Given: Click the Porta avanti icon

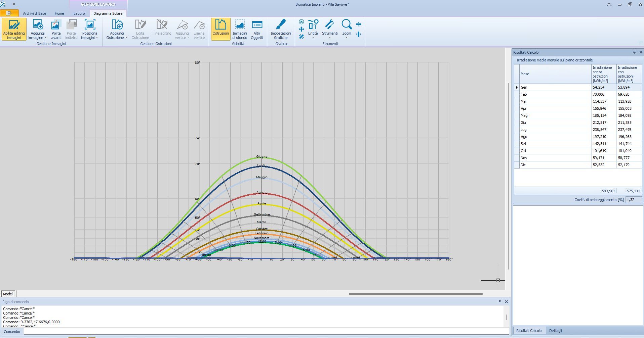Looking at the screenshot, I should (56, 25).
